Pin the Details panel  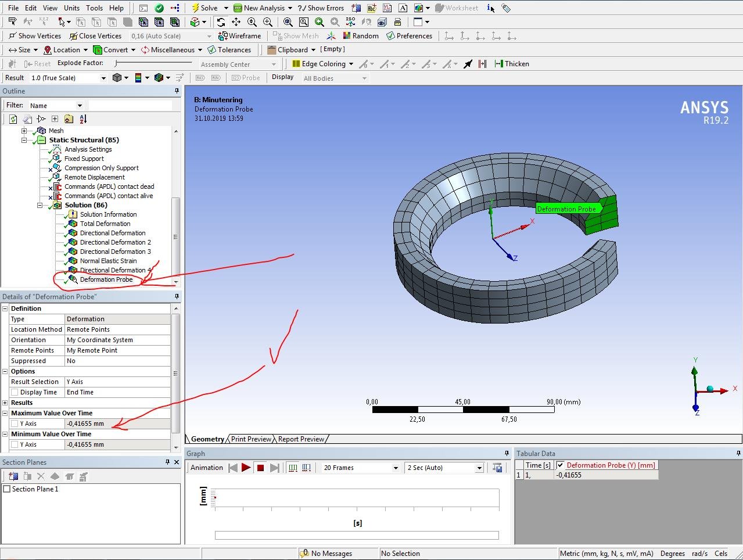pyautogui.click(x=177, y=297)
